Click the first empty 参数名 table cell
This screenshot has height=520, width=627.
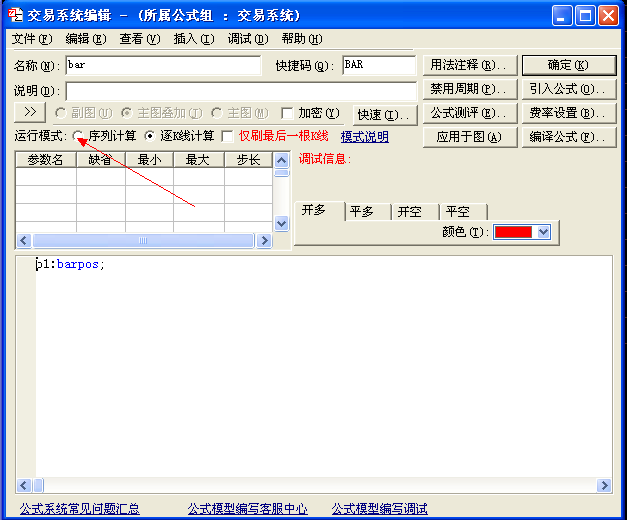point(46,176)
